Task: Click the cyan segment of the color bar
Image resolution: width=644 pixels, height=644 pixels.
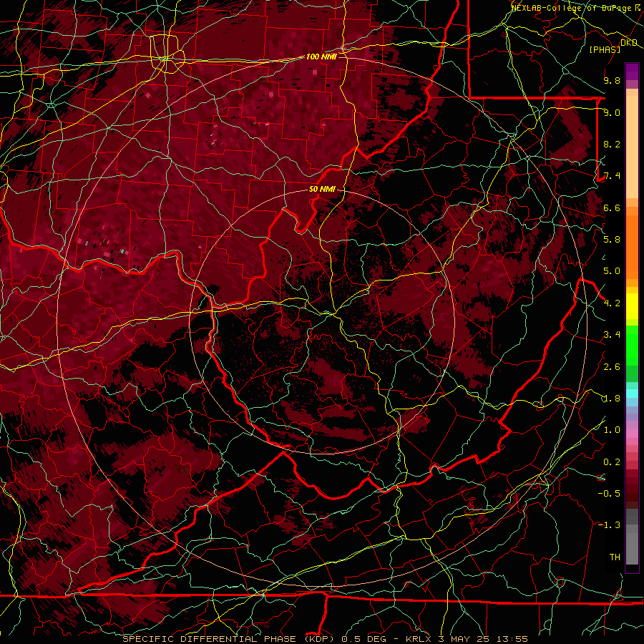Action: point(632,394)
